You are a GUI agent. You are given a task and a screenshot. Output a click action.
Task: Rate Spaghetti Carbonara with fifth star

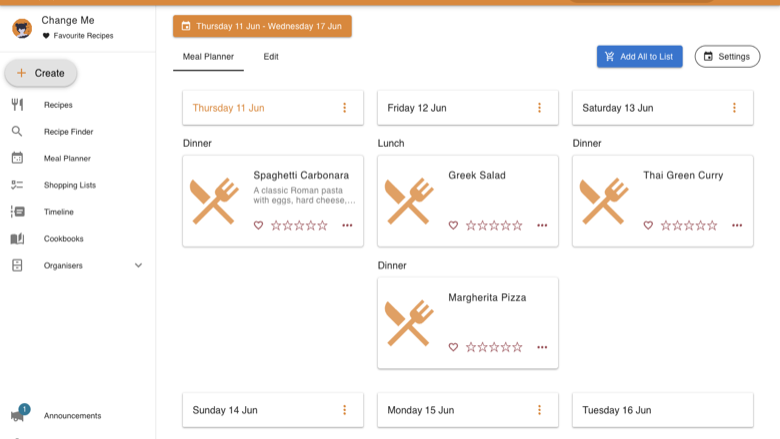point(323,226)
